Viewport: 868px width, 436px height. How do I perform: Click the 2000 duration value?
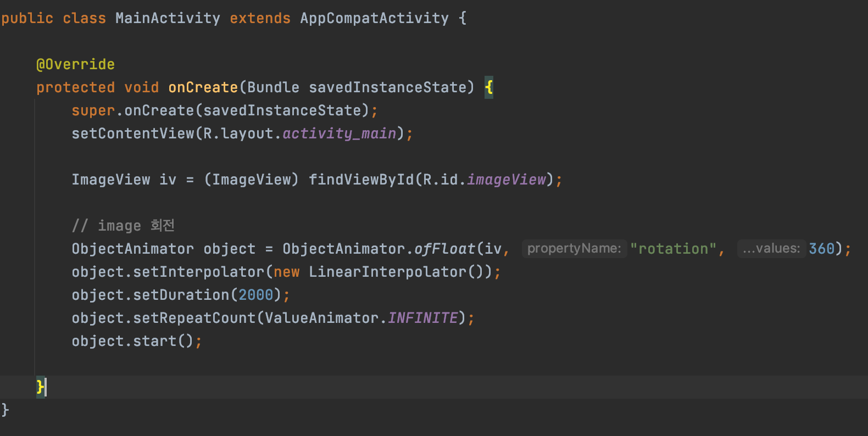coord(255,295)
